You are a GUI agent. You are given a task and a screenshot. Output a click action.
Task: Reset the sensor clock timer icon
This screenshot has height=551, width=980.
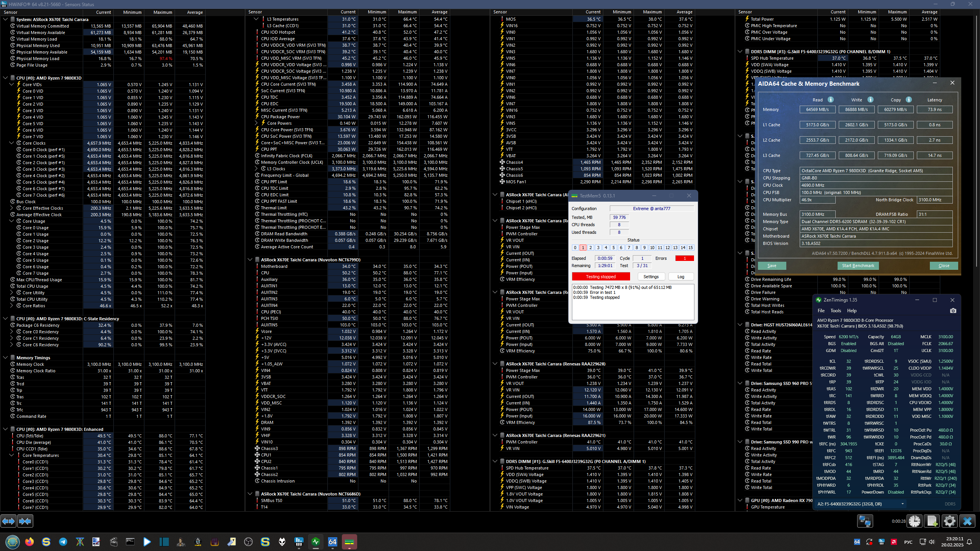coord(915,521)
